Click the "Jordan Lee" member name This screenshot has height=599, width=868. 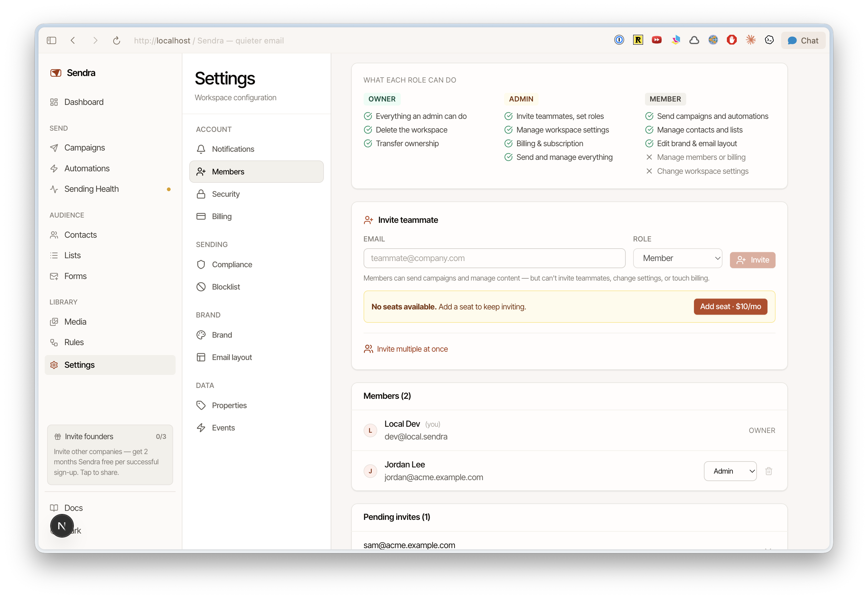[405, 465]
